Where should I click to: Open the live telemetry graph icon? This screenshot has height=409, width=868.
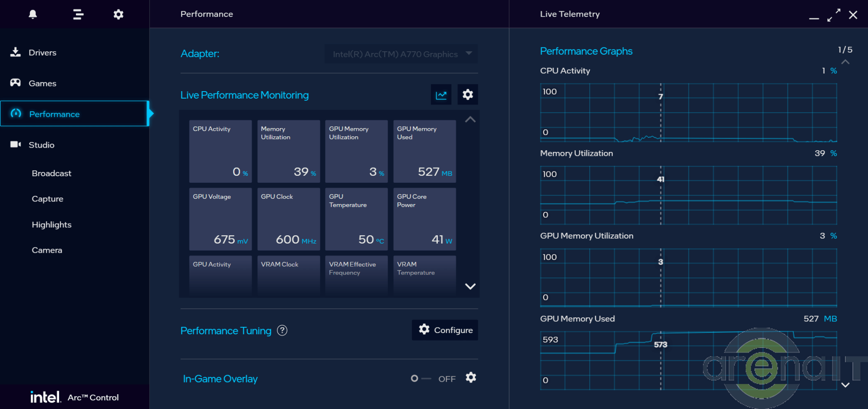coord(441,95)
